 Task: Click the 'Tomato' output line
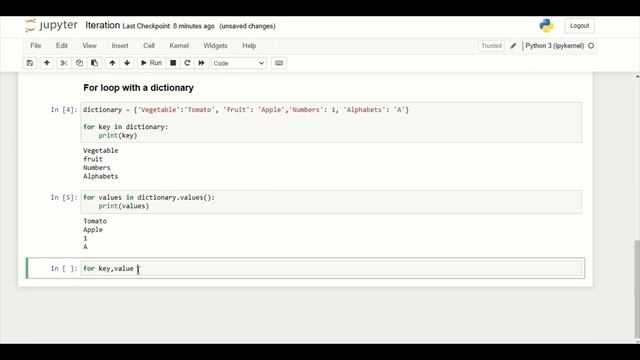(x=95, y=221)
